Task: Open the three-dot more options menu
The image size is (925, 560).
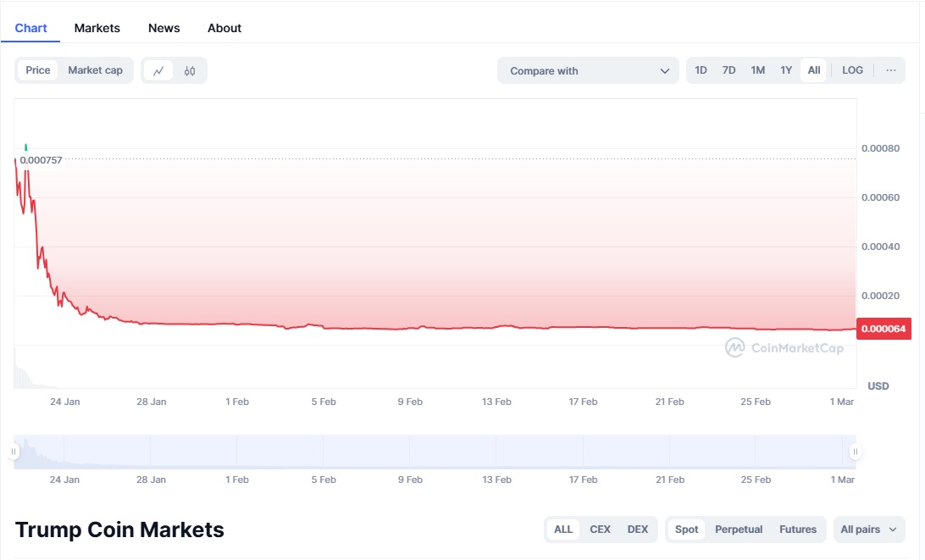Action: [x=890, y=70]
